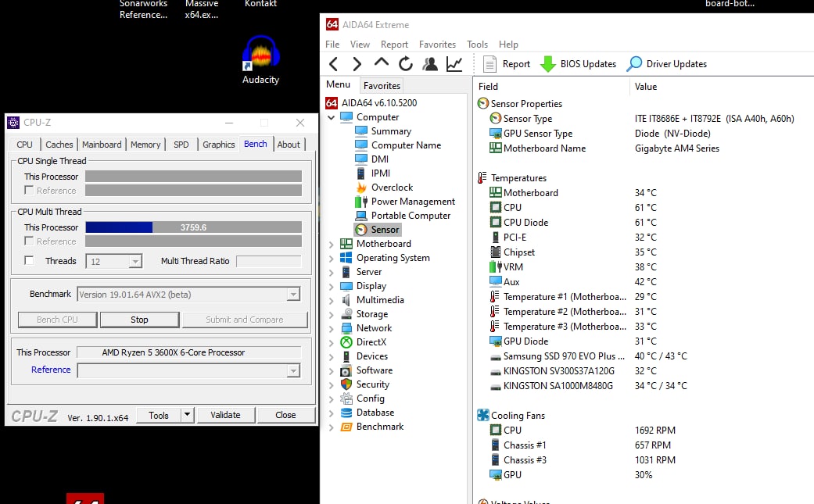Screen dimensions: 814x504
Task: Click the BIOS Updates green arrow
Action: click(548, 64)
